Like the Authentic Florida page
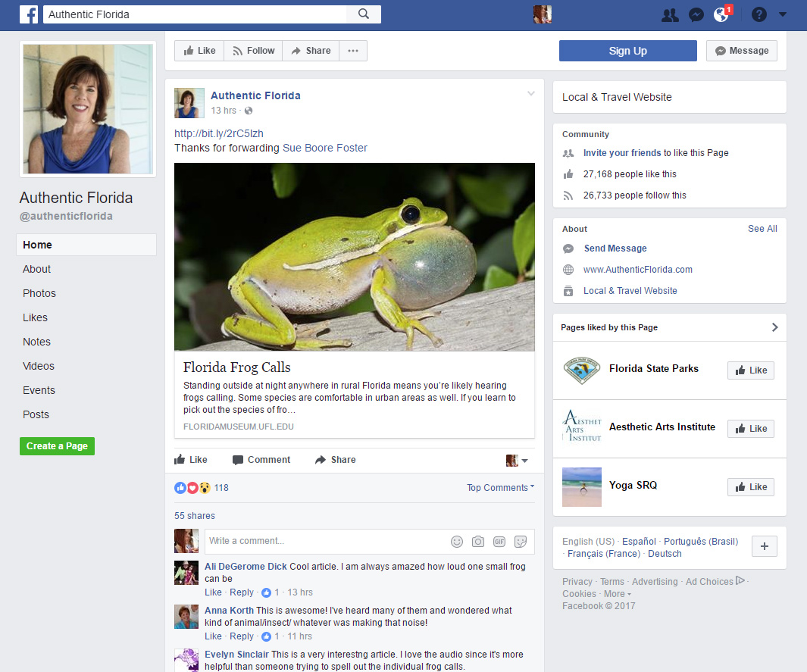The image size is (807, 672). pos(200,51)
